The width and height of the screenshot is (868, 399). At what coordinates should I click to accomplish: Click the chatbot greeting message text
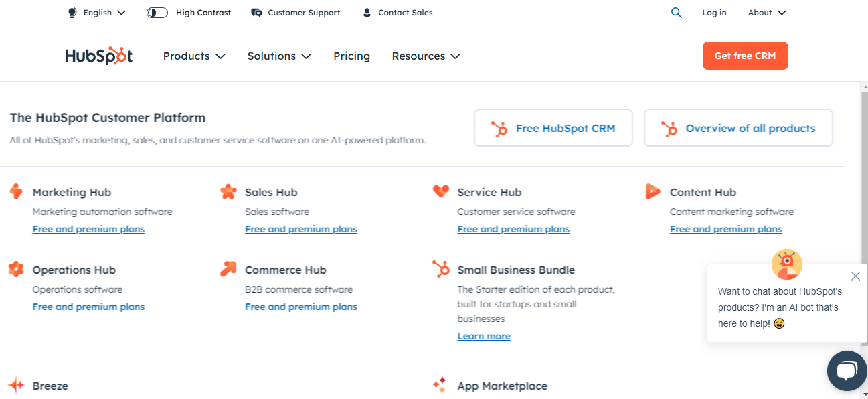pos(780,307)
